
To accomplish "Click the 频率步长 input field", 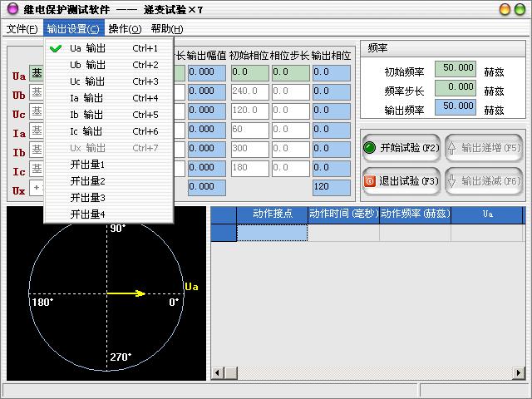I will click(456, 87).
